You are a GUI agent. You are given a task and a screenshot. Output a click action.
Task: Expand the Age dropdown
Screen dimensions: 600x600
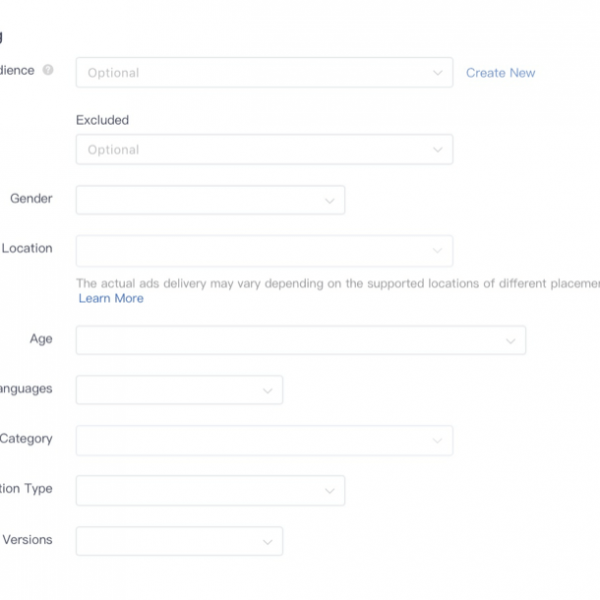click(301, 340)
